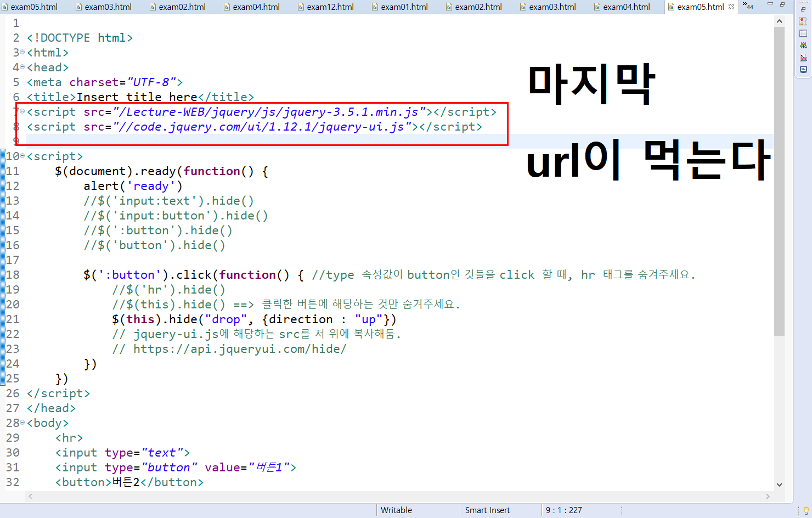Open the exam03.html tab right before exam12.html's neighbor exam02.html
This screenshot has width=812, height=518.
pos(103,7)
